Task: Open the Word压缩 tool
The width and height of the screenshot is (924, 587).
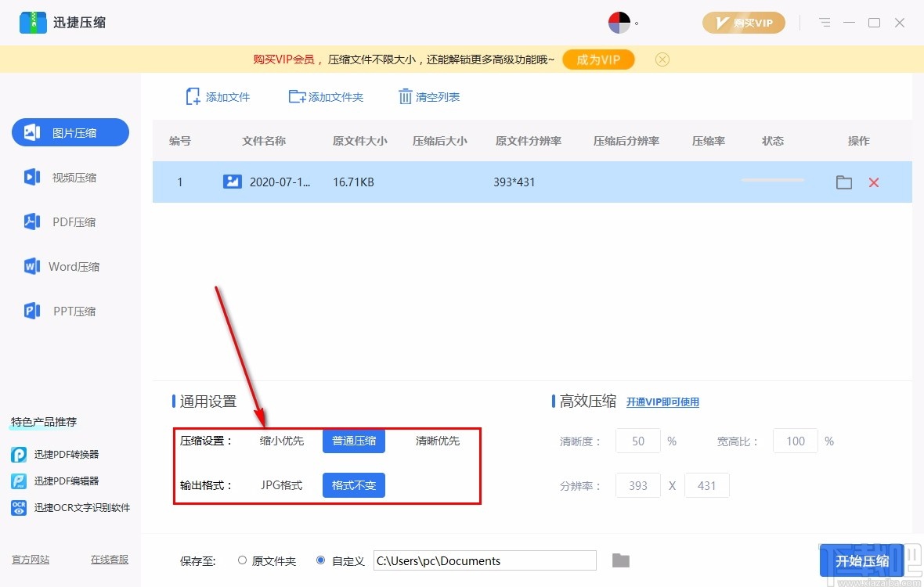Action: point(70,266)
